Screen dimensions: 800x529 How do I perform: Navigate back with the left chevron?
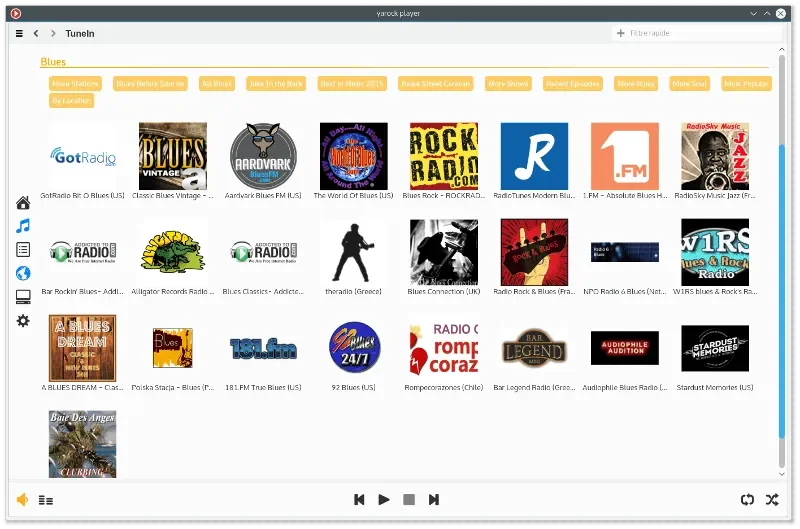pyautogui.click(x=36, y=33)
